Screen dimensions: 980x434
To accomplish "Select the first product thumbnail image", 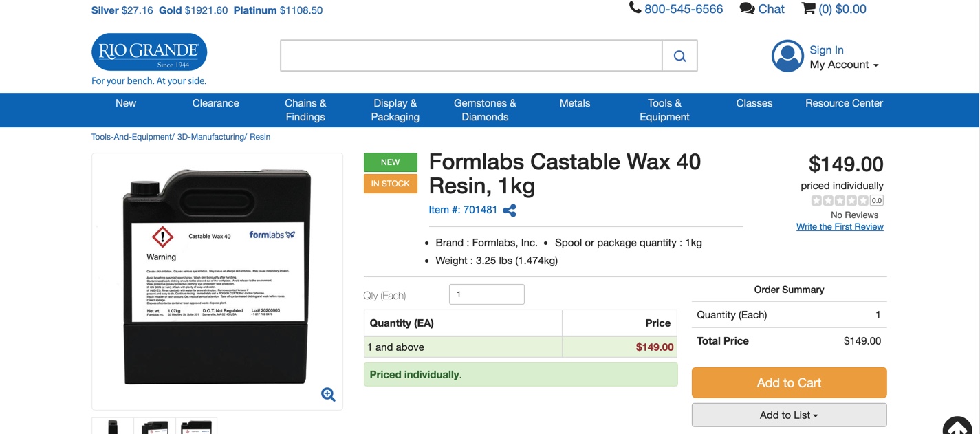I will point(113,426).
